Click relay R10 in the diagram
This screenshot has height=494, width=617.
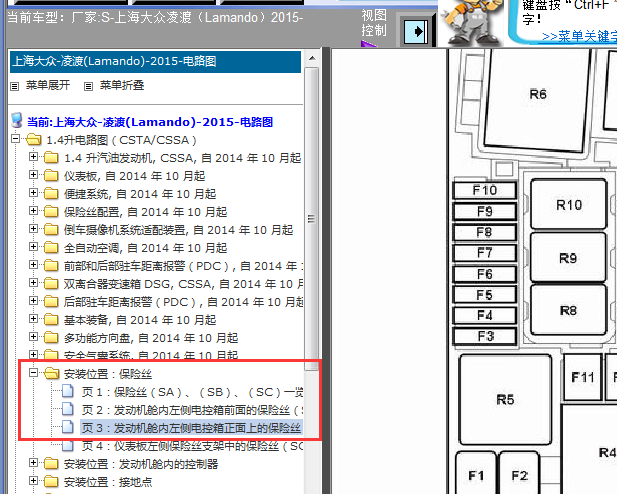(569, 204)
